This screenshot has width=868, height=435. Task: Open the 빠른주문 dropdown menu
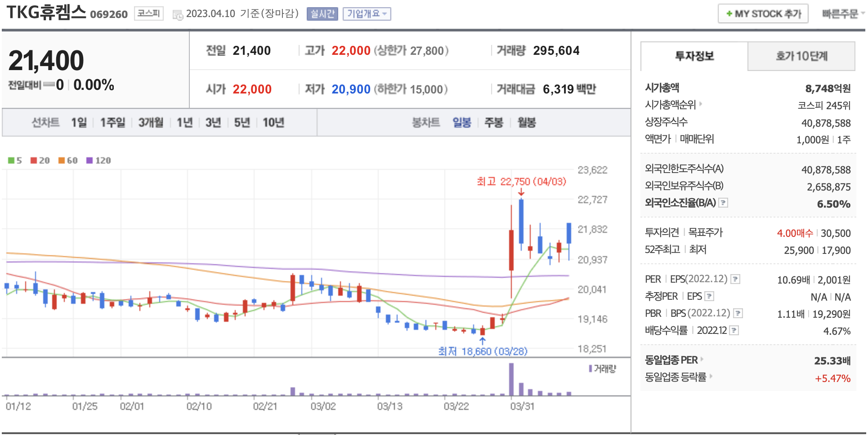[x=842, y=14]
